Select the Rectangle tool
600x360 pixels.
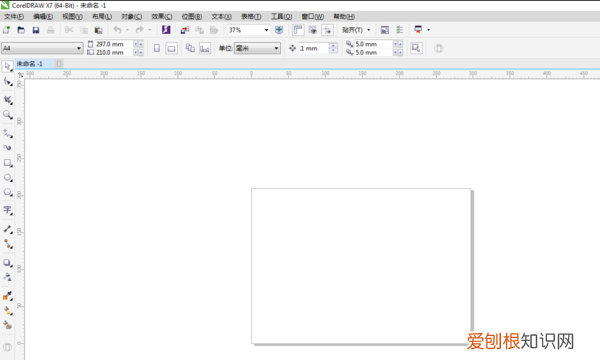(x=7, y=163)
